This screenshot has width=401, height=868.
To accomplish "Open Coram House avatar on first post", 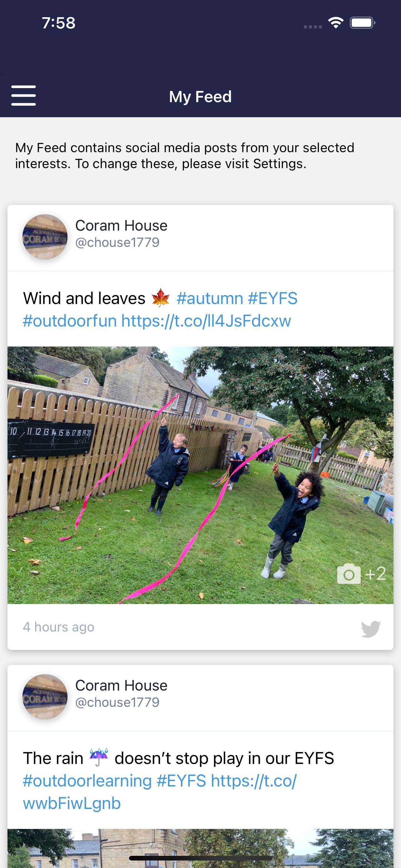I will (x=45, y=237).
